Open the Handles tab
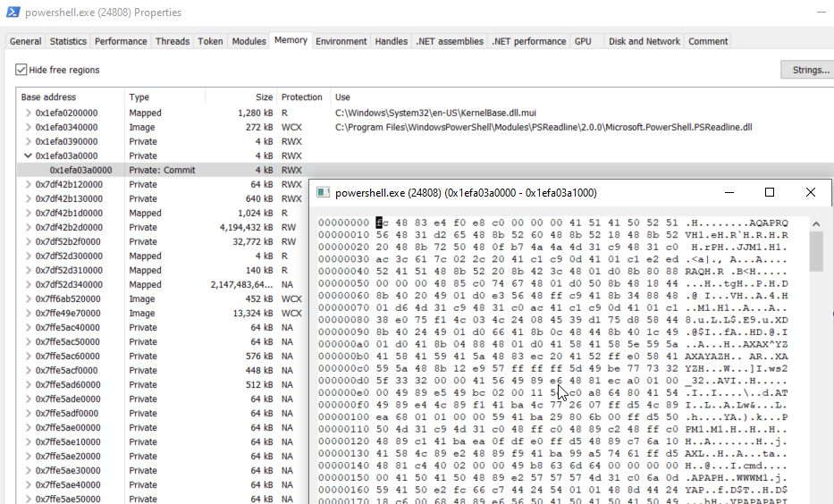 click(x=391, y=41)
